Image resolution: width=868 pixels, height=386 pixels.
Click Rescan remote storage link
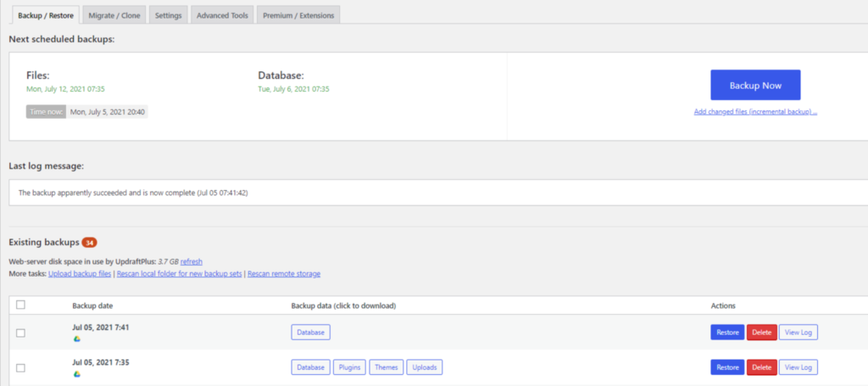tap(284, 273)
